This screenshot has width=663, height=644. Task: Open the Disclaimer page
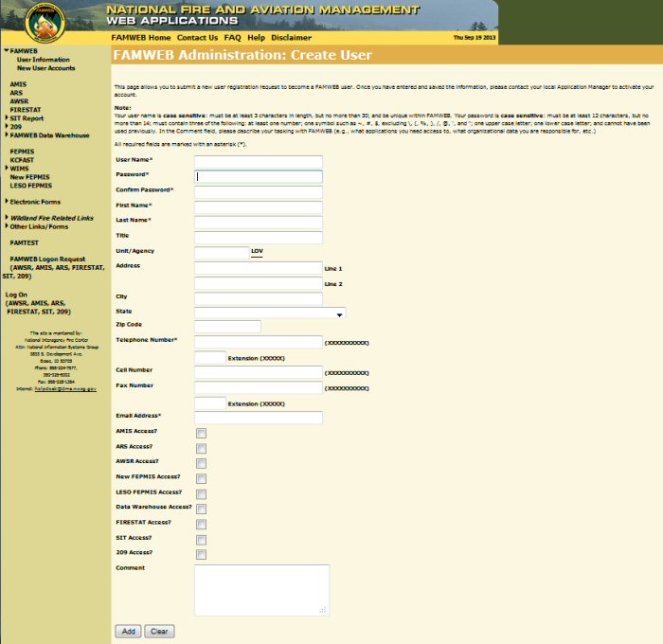coord(292,38)
